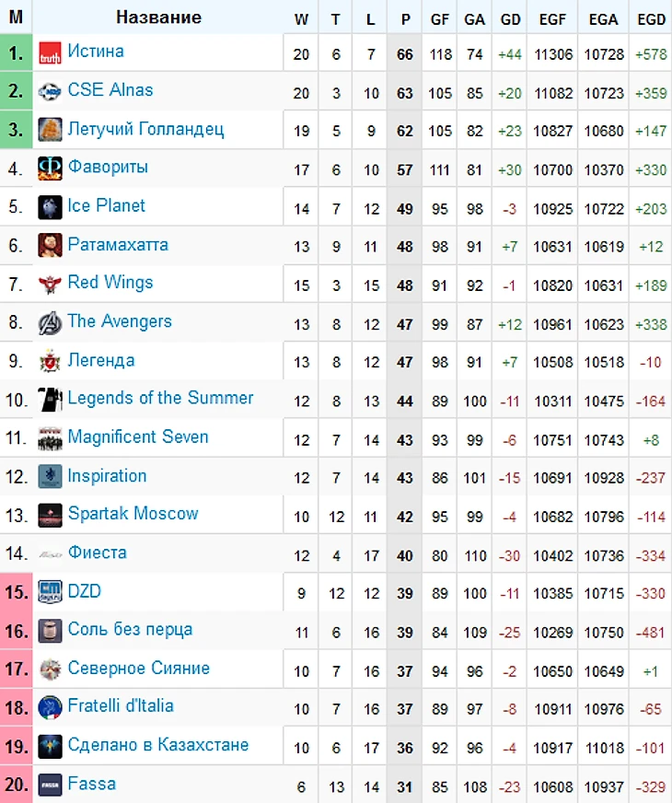Click the CSE Alnas team logo

pyautogui.click(x=50, y=92)
